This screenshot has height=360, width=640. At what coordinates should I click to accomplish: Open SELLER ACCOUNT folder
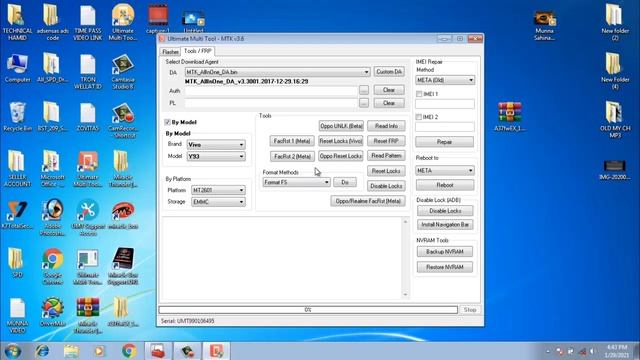(17, 169)
